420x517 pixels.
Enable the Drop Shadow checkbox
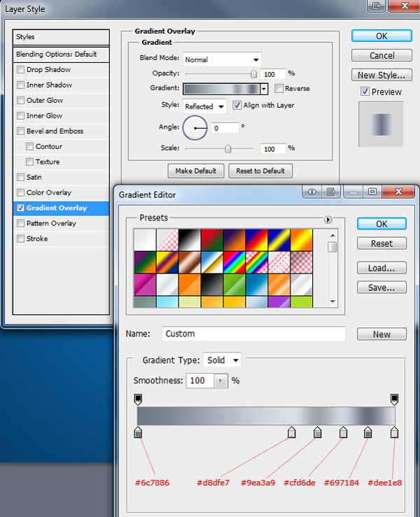pos(20,69)
